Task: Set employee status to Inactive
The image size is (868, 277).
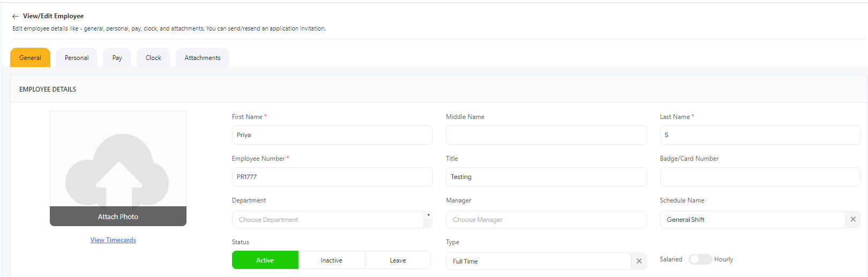Action: pyautogui.click(x=331, y=260)
